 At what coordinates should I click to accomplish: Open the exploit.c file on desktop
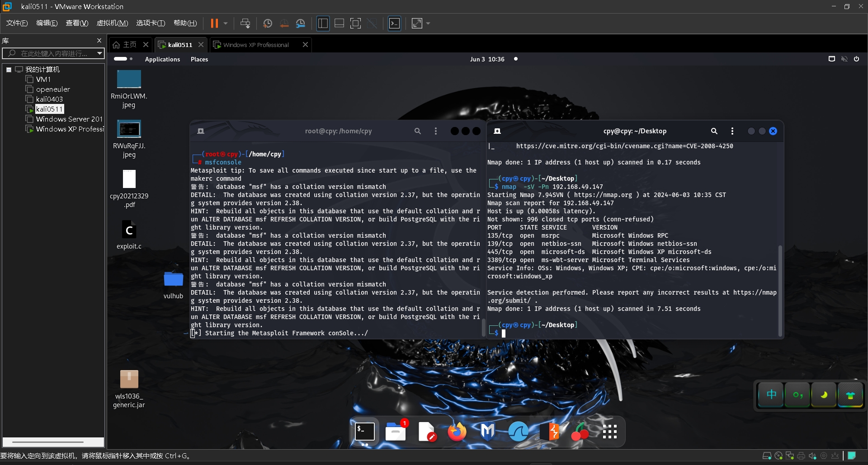(129, 235)
